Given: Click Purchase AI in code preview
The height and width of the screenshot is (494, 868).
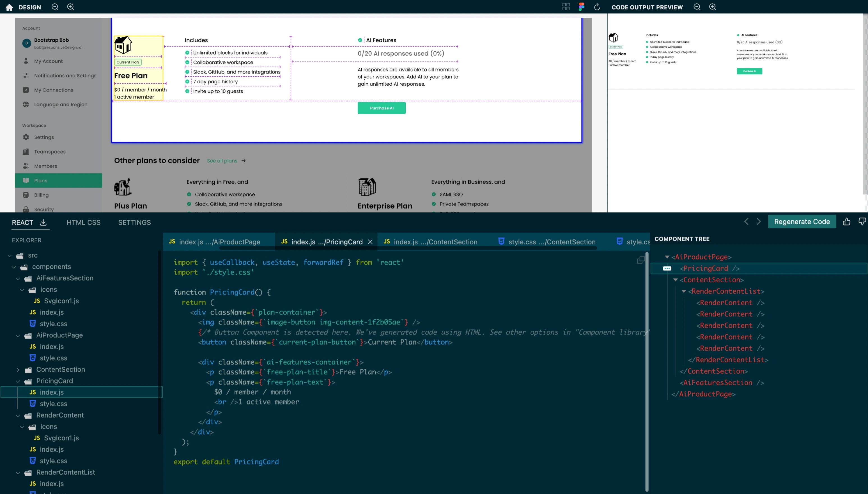Looking at the screenshot, I should tap(749, 71).
